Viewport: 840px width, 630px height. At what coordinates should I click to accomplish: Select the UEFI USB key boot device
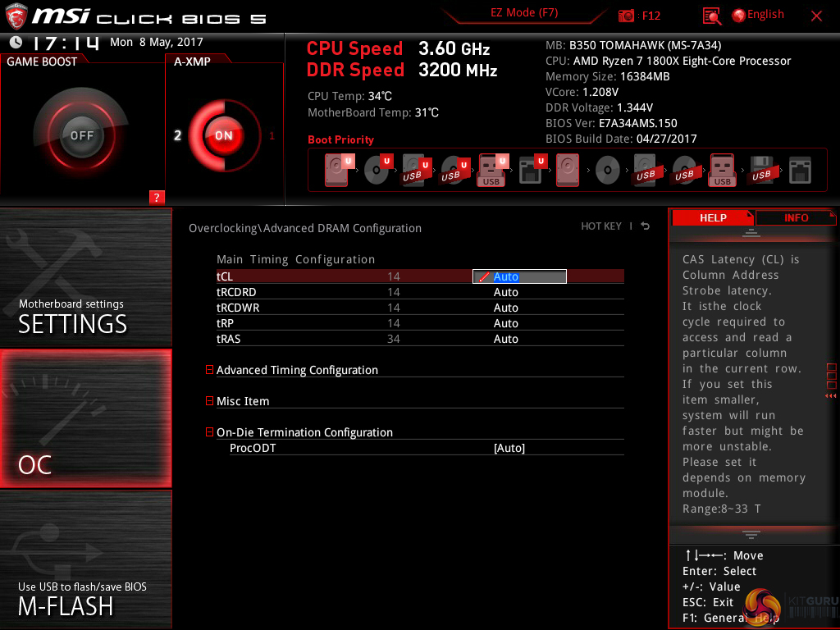[492, 170]
